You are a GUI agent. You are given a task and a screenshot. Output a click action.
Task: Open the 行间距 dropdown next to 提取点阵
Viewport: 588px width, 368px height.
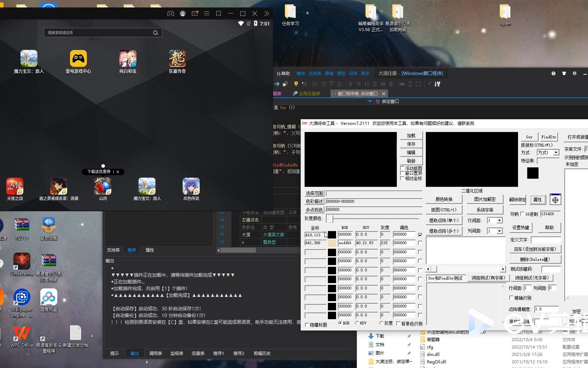(x=500, y=220)
